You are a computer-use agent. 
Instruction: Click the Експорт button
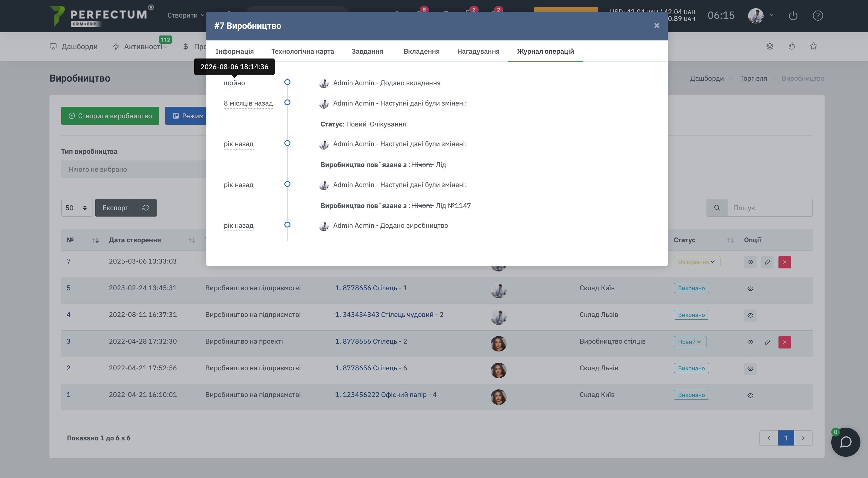pyautogui.click(x=115, y=208)
